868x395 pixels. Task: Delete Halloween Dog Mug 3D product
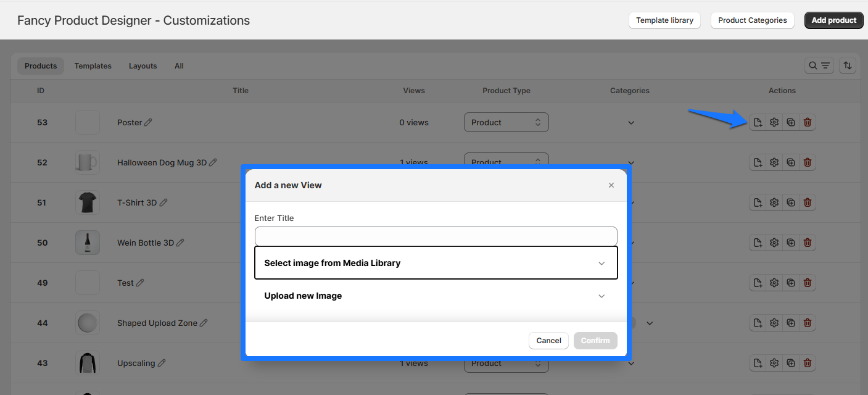(x=808, y=162)
